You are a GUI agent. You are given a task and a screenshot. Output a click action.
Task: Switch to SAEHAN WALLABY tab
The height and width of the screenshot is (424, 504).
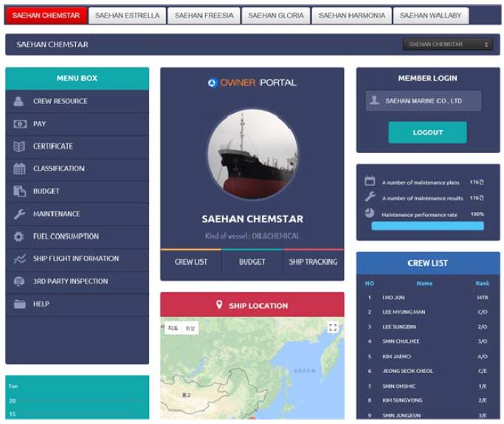pyautogui.click(x=431, y=16)
